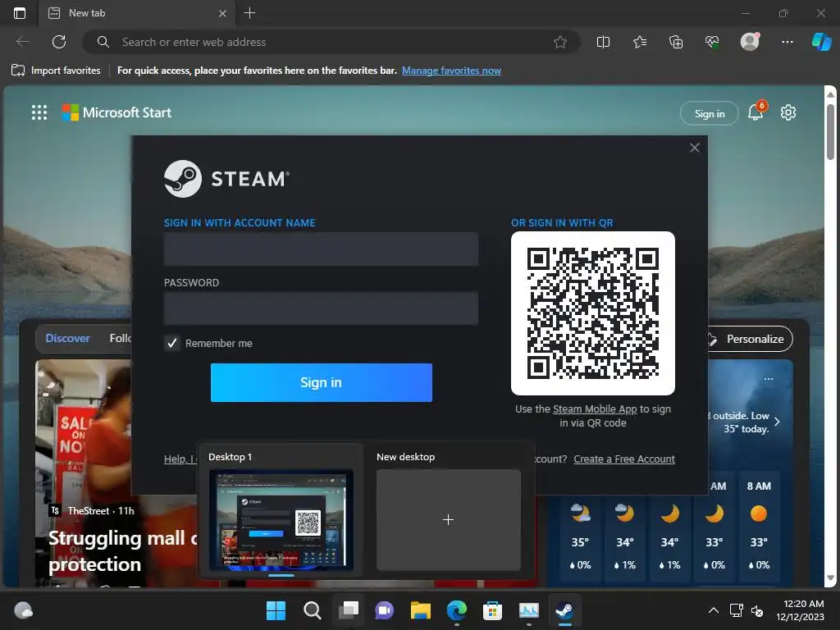Open the Favorites list icon

pyautogui.click(x=640, y=42)
